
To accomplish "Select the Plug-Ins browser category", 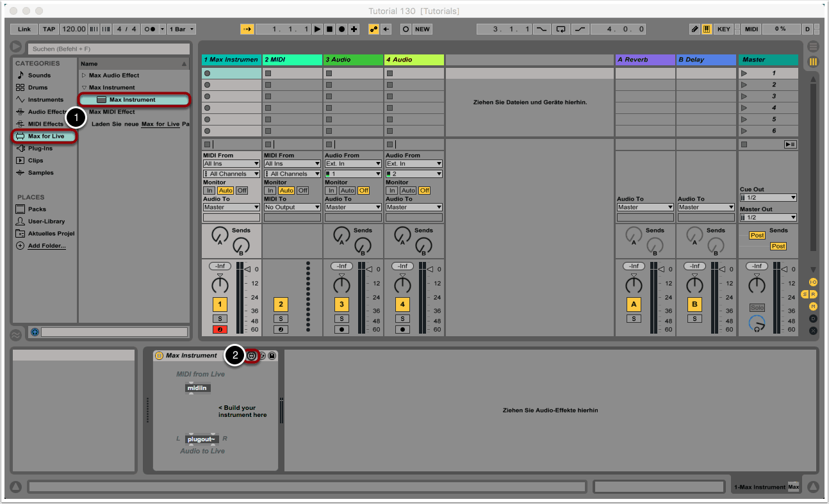I will pyautogui.click(x=40, y=148).
